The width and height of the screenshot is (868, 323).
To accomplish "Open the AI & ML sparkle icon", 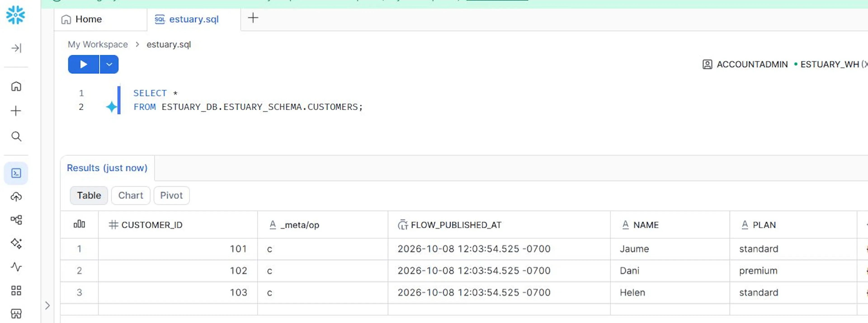I will coord(16,243).
